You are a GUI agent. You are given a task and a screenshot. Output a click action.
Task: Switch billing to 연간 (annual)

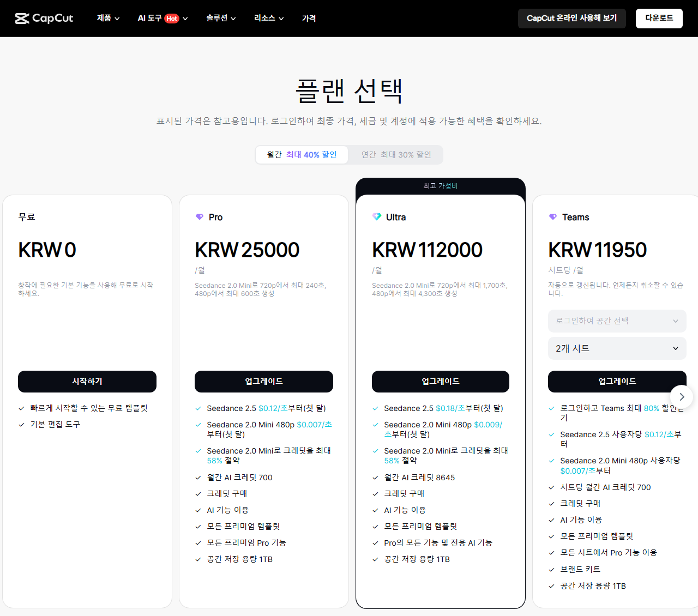(x=396, y=155)
